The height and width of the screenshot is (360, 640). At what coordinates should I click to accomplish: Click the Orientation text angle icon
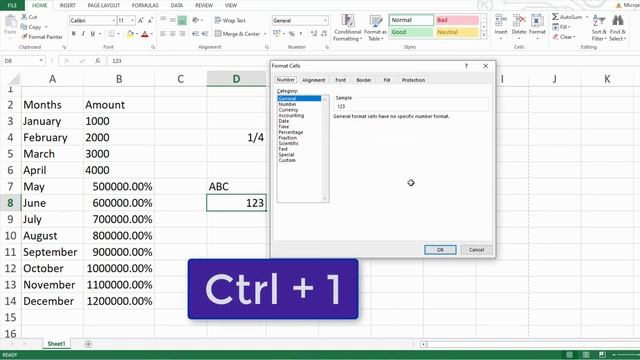point(196,20)
